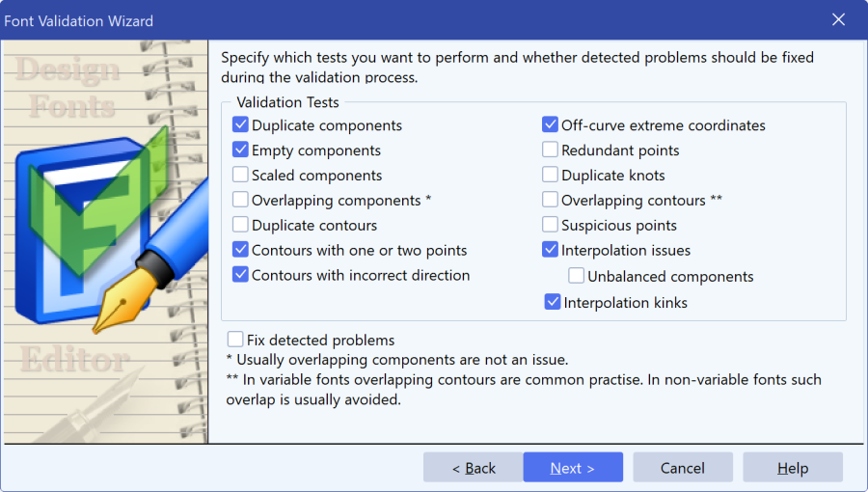
Task: Enable Duplicate contours test
Action: [240, 224]
